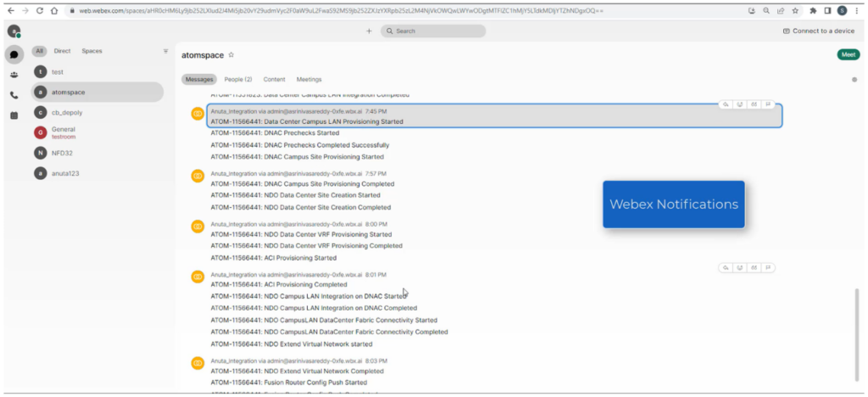This screenshot has width=868, height=397.
Task: Click the Anuta_Integration avatar at 7:45 PM
Action: click(x=198, y=114)
